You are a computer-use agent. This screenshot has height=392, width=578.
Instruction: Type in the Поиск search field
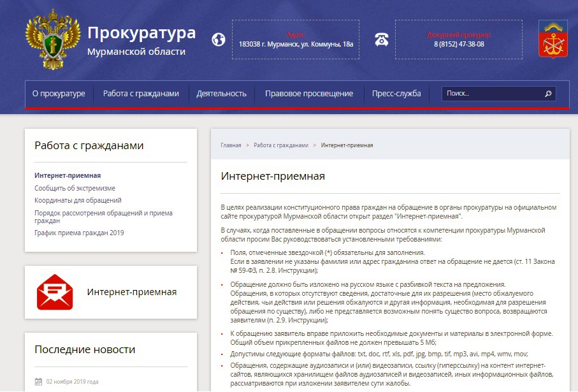point(492,94)
